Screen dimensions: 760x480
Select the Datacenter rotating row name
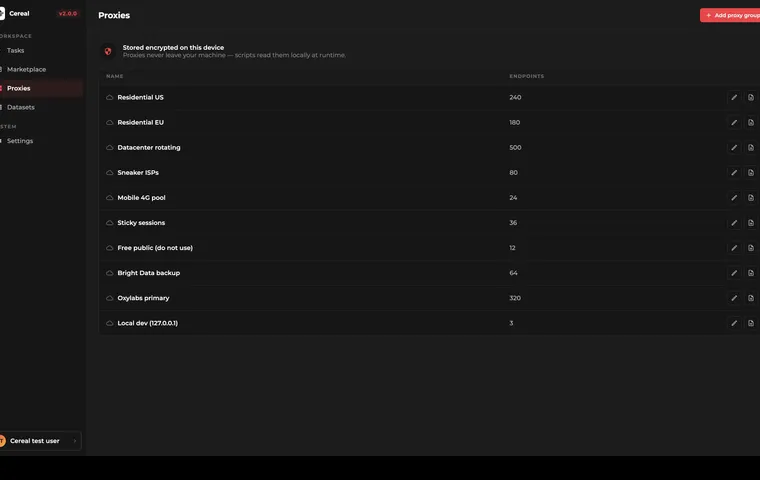[149, 147]
